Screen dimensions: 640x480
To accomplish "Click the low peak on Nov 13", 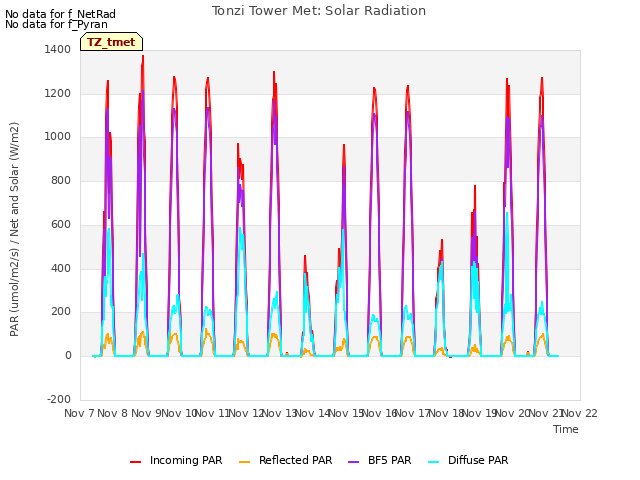I will pyautogui.click(x=305, y=257).
